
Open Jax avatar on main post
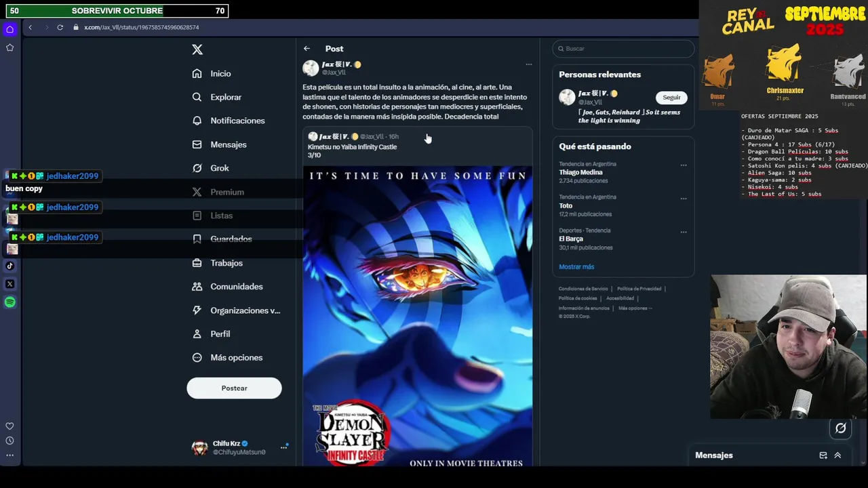311,68
